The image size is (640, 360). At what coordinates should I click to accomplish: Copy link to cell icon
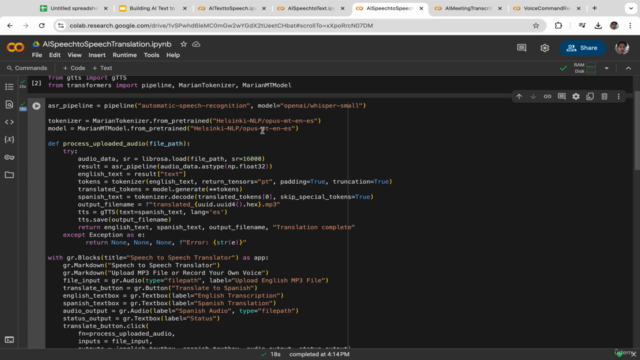(547, 97)
